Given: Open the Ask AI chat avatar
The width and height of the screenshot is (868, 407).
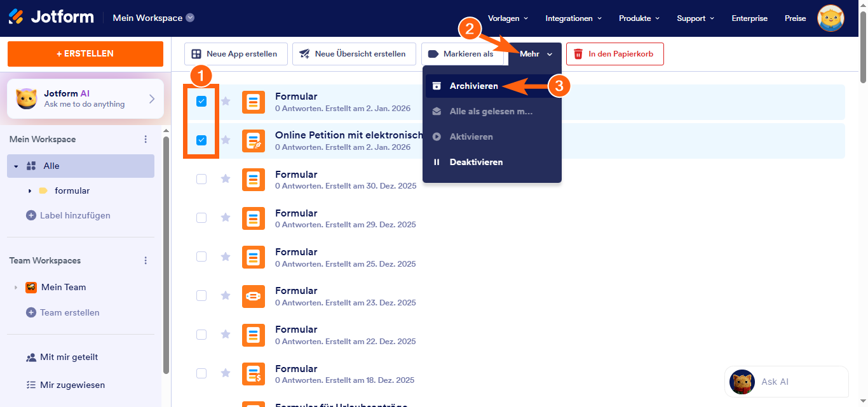Looking at the screenshot, I should pos(742,382).
